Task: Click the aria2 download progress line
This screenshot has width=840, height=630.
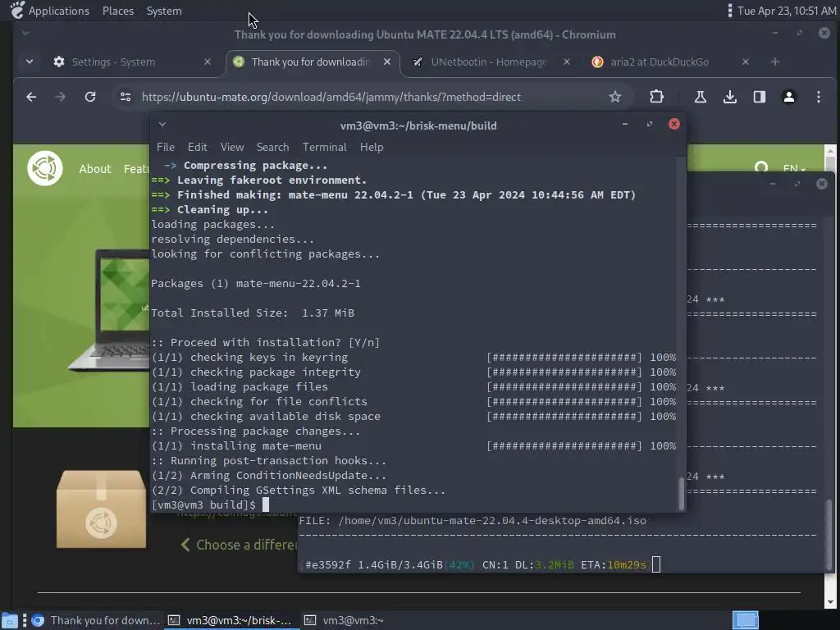Action: tap(479, 564)
